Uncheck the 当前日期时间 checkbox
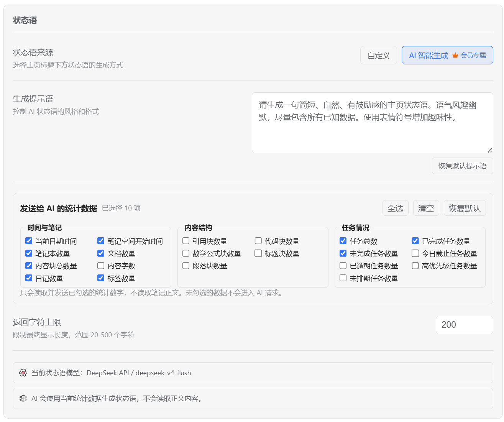504x422 pixels. (29, 241)
